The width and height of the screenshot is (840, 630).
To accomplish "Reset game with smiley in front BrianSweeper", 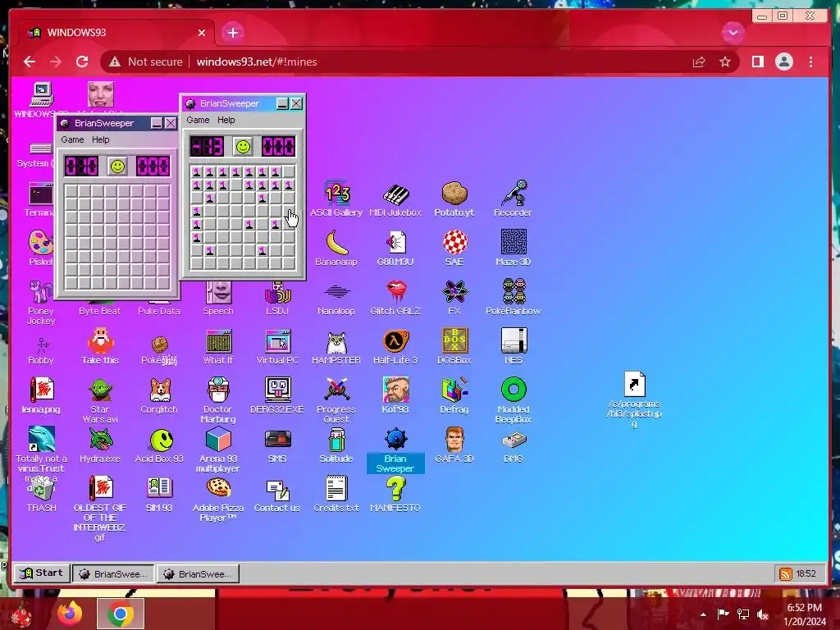I will tap(243, 147).
